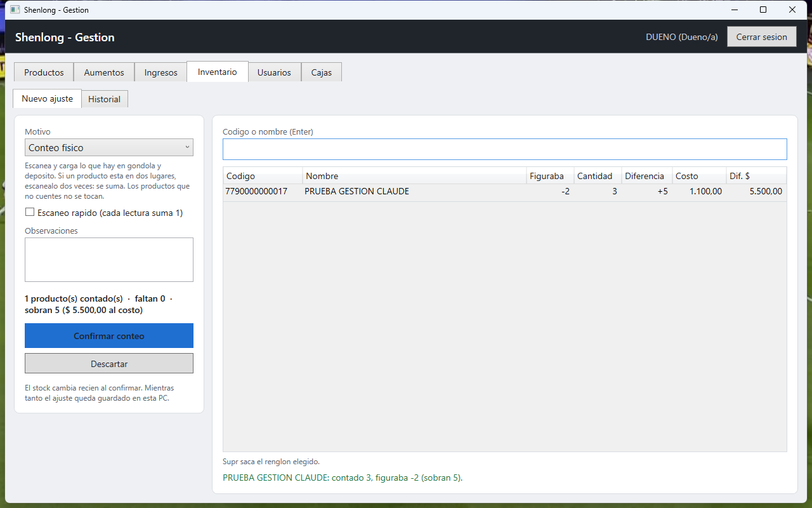Open the Motivo dropdown Conteo fisico
Screen dimensions: 812x508
coord(109,147)
